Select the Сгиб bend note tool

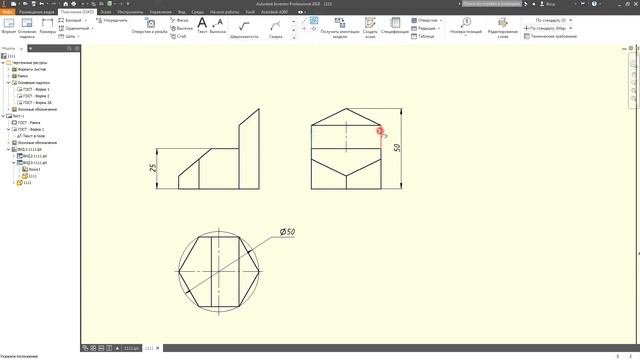pyautogui.click(x=178, y=36)
